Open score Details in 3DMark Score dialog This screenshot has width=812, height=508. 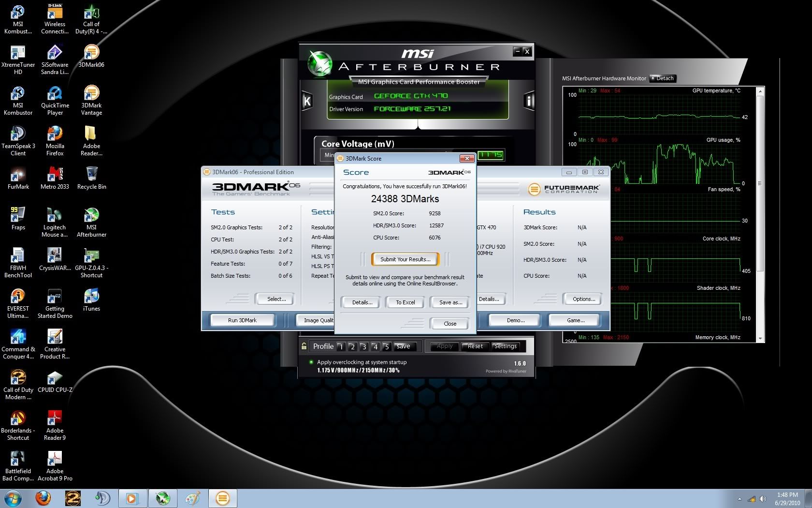(x=362, y=302)
